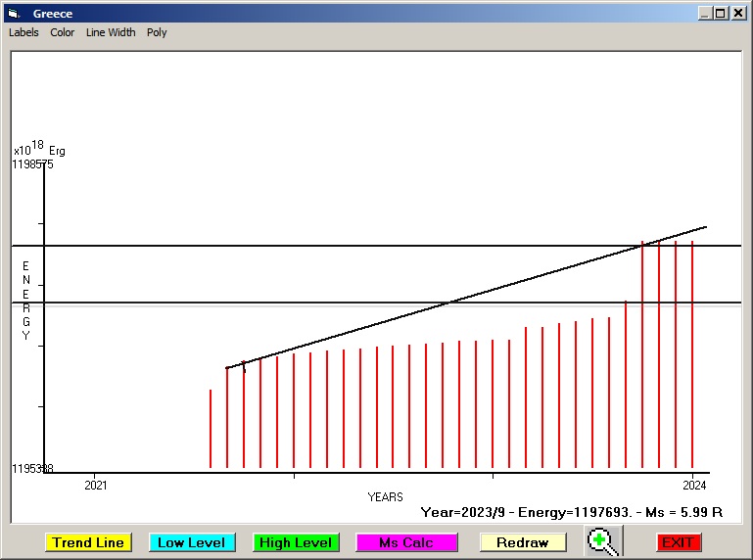This screenshot has width=753, height=560.
Task: Click the yellow Trend Line button
Action: (x=88, y=542)
